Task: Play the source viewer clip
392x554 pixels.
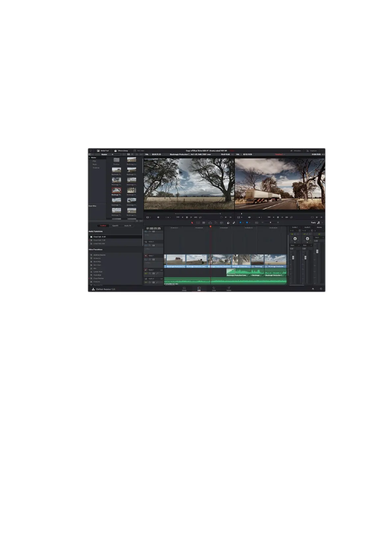Action: pyautogui.click(x=191, y=217)
